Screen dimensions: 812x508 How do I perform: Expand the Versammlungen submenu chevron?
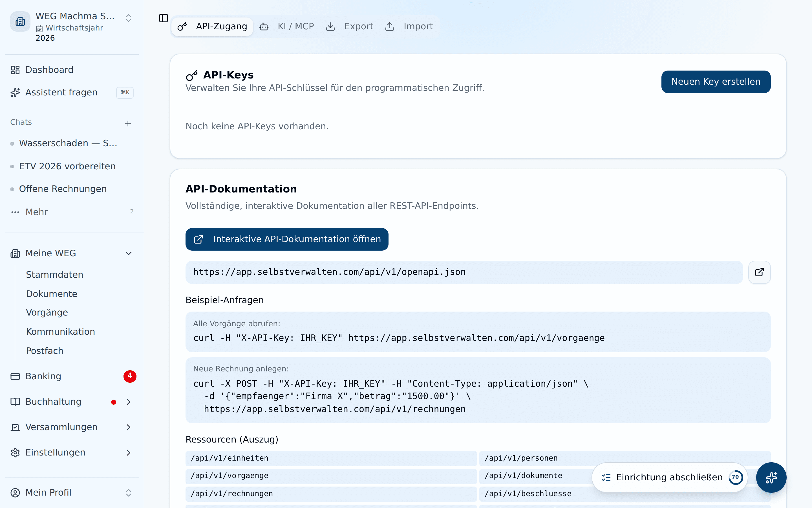tap(129, 427)
